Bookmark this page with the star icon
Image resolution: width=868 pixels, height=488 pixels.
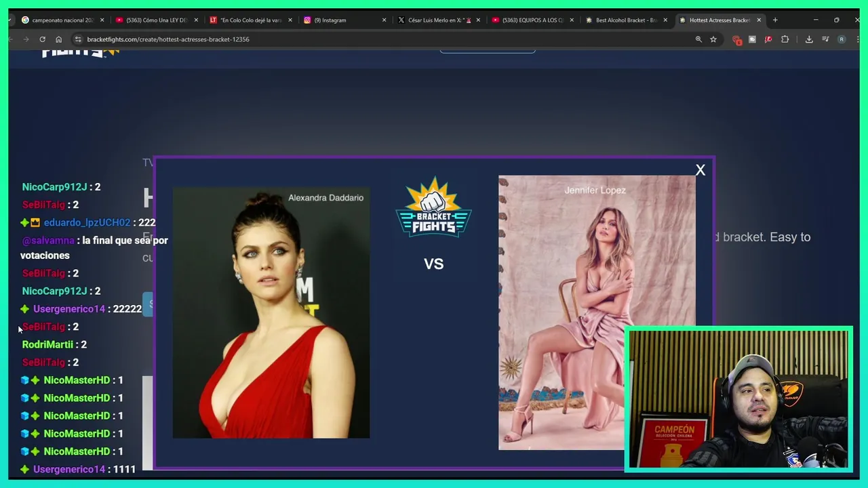click(713, 39)
